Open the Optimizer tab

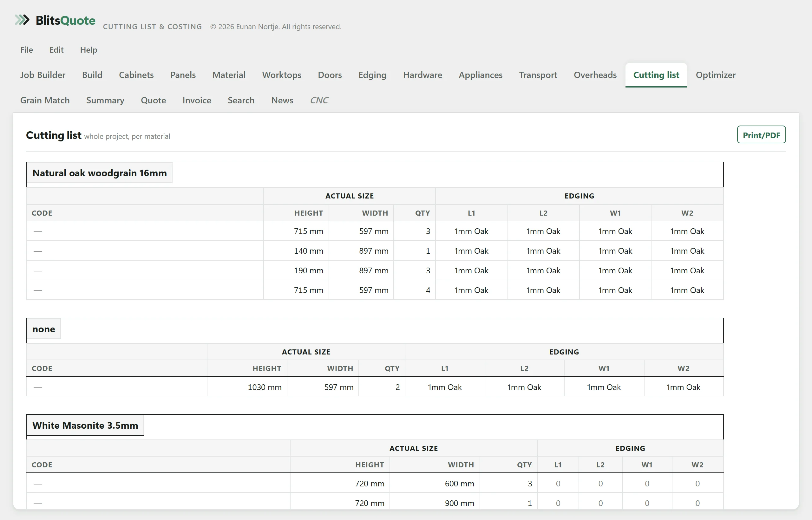(x=716, y=75)
